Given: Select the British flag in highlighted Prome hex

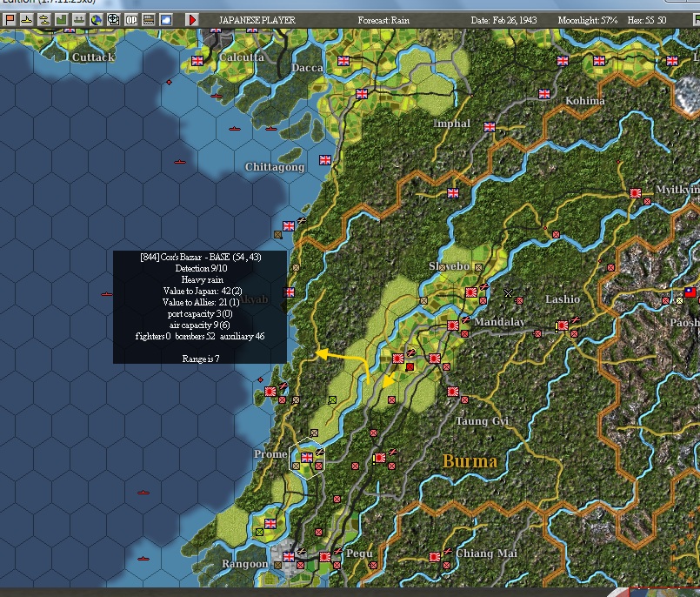Looking at the screenshot, I should pyautogui.click(x=307, y=458).
